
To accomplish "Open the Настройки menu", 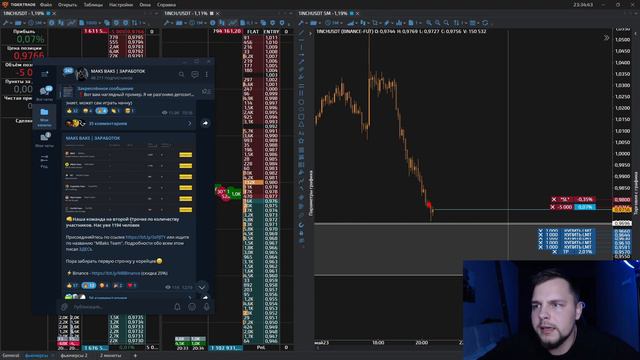I will click(x=121, y=4).
